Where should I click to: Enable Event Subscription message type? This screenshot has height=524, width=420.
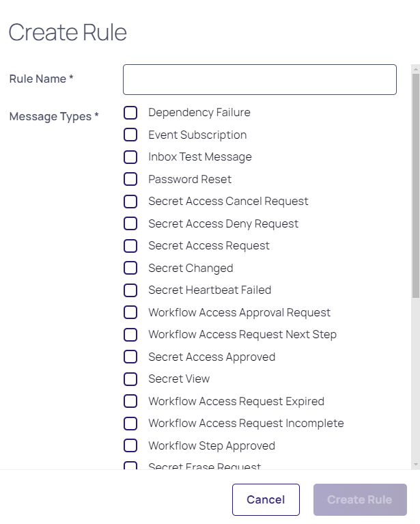pos(130,135)
